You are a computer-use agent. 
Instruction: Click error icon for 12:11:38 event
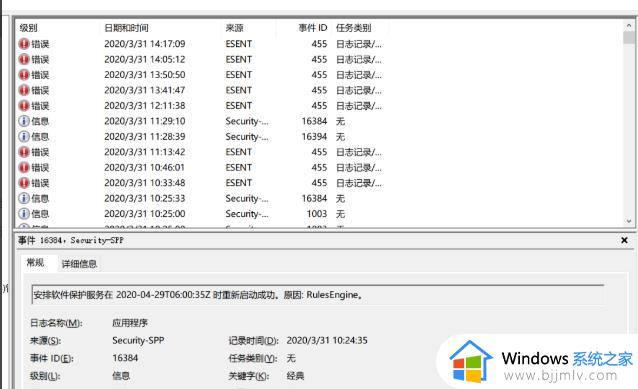(24, 105)
